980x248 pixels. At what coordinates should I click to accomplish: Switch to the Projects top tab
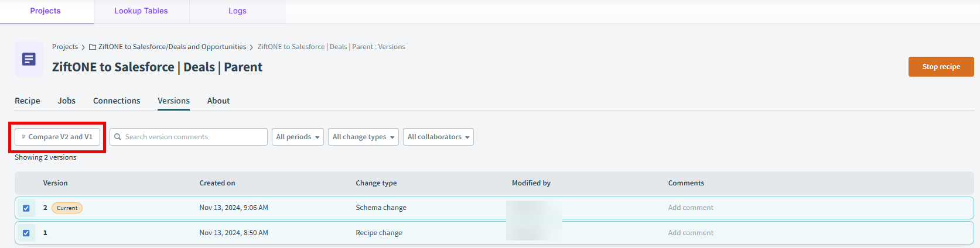(x=46, y=11)
